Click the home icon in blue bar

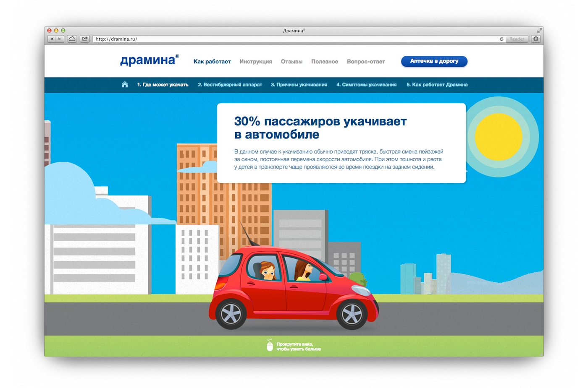click(x=125, y=84)
